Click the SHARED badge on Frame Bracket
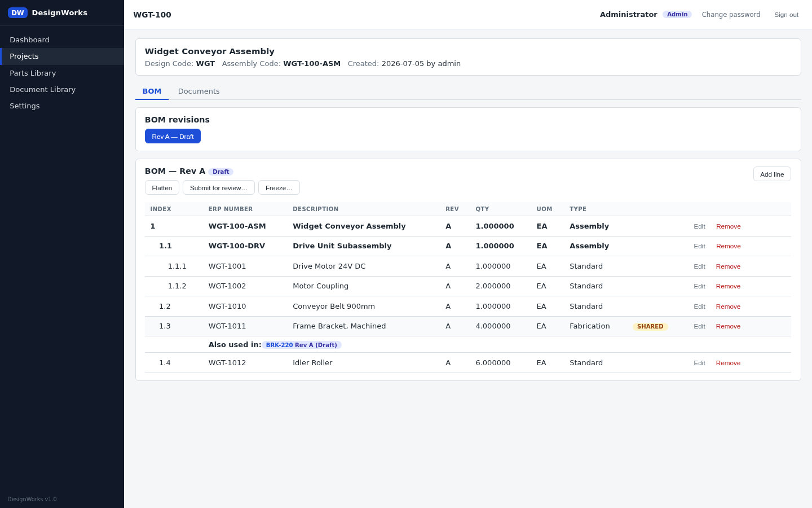Screen dimensions: 812x508 click(650, 326)
